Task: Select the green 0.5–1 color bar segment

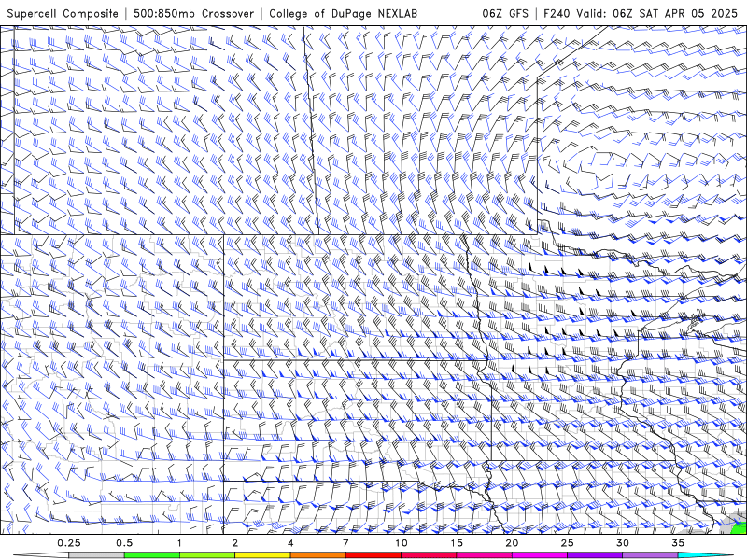Action: [x=152, y=555]
